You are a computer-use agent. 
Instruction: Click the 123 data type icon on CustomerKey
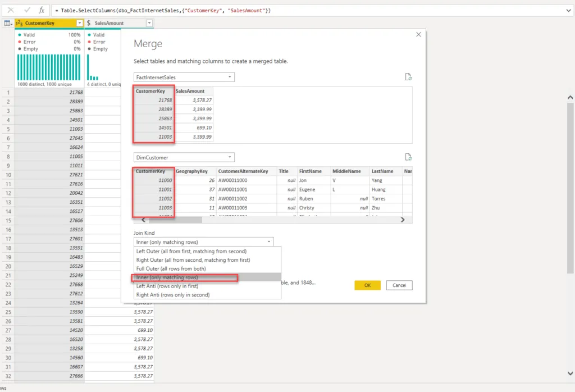(x=19, y=23)
